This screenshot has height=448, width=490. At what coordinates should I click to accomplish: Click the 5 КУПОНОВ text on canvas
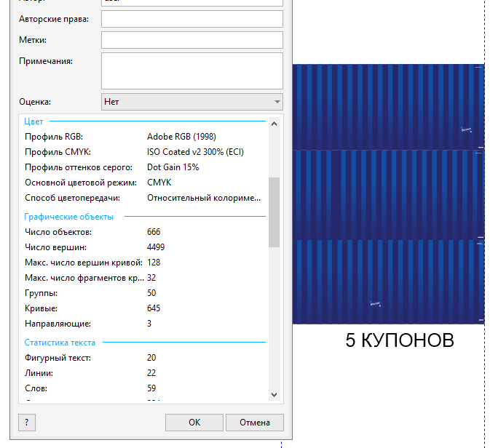(x=400, y=340)
